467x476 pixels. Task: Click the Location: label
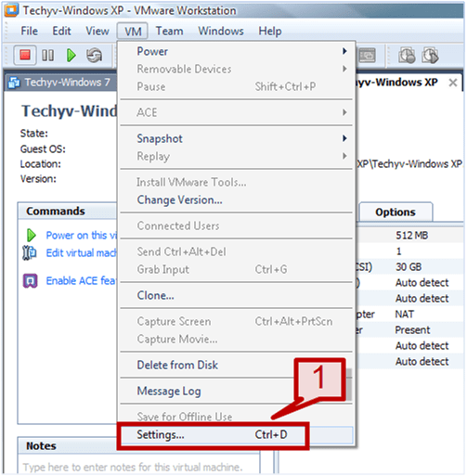tap(40, 164)
